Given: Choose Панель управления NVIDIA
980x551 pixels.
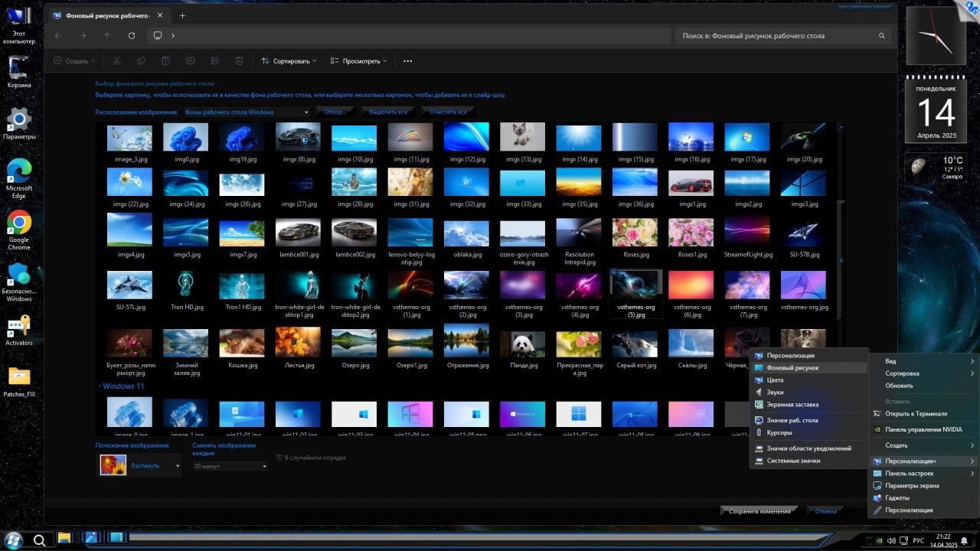Looking at the screenshot, I should coord(923,430).
